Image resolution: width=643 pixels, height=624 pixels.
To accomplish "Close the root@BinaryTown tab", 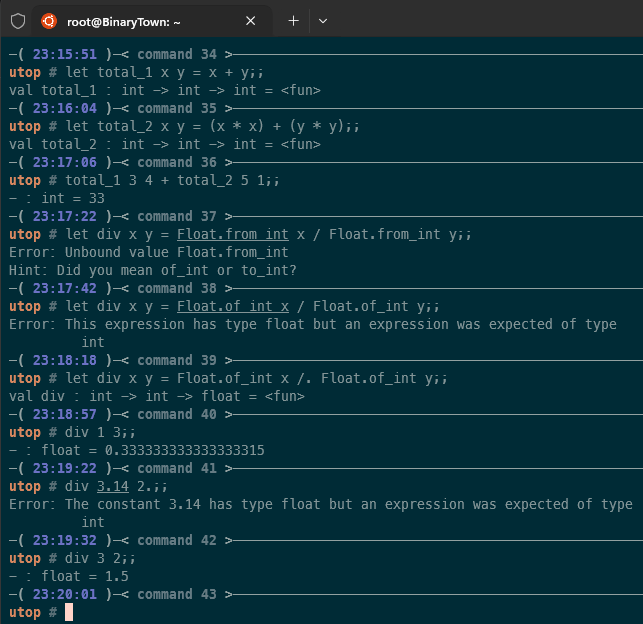I will click(251, 20).
